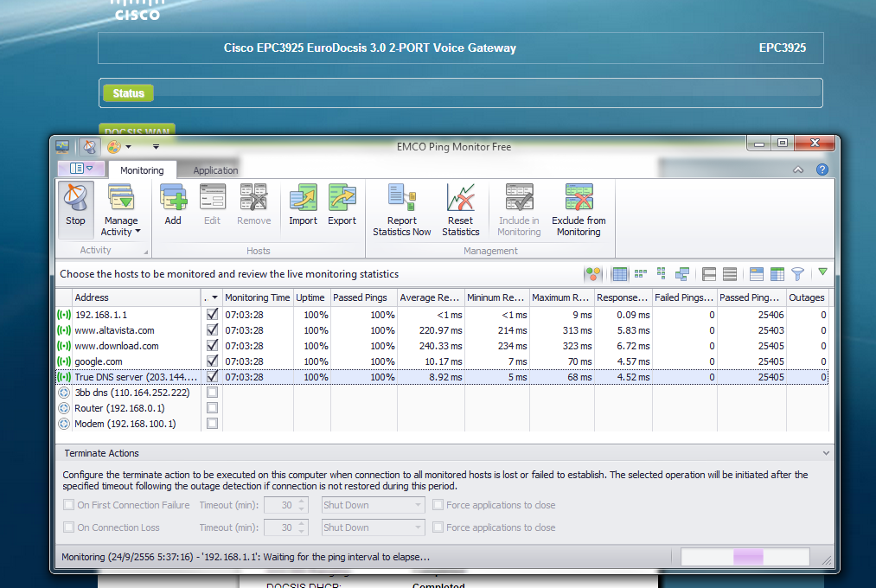Add a new host
Image resolution: width=876 pixels, height=588 pixels.
(173, 205)
